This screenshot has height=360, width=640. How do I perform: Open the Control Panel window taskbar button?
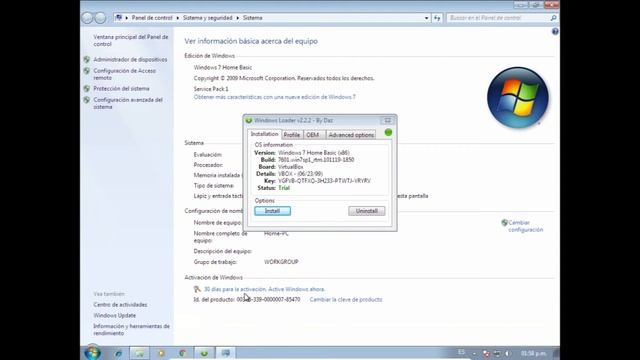(x=225, y=353)
